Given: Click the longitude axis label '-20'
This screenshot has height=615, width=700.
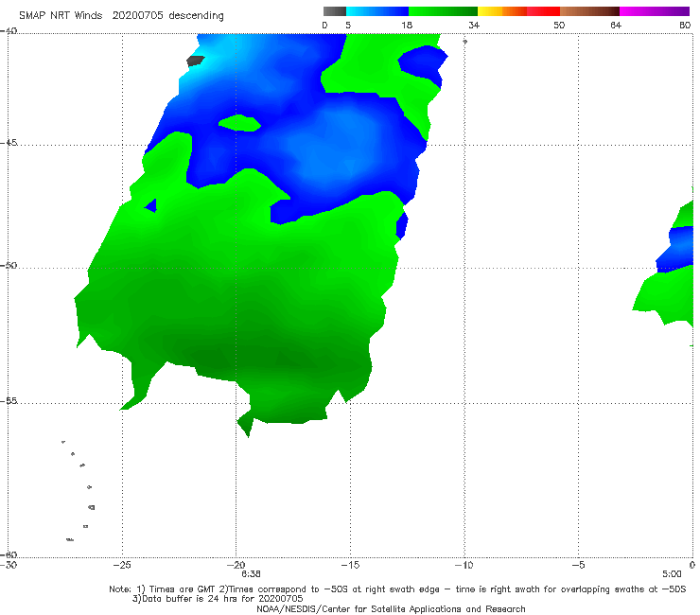Looking at the screenshot, I should (x=236, y=565).
